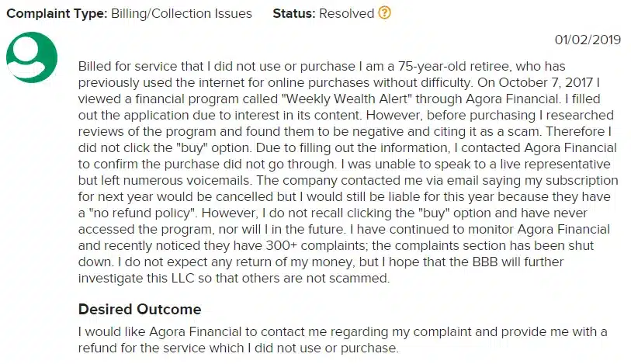Click the "Resolved" status text
This screenshot has height=364, width=631.
click(346, 13)
